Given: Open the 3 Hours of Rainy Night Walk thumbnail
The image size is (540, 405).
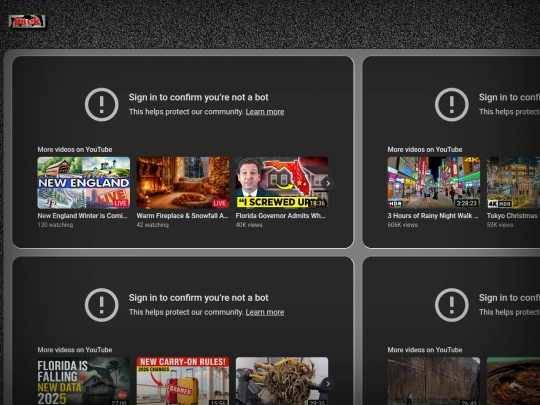Looking at the screenshot, I should (x=434, y=183).
